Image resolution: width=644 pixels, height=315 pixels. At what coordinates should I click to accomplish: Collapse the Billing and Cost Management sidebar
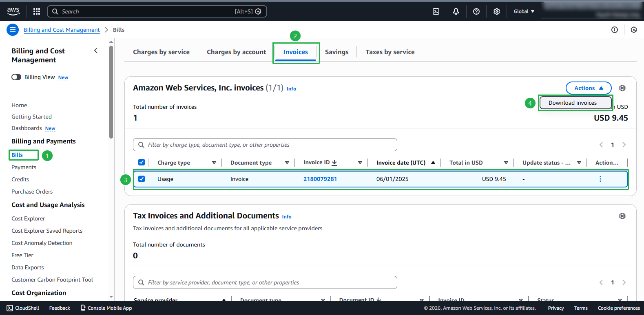click(x=96, y=51)
